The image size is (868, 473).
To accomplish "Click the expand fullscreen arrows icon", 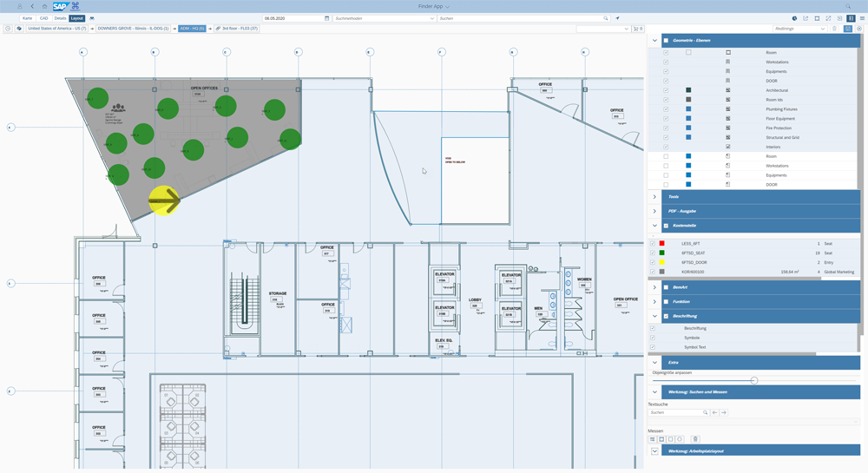I will 828,18.
